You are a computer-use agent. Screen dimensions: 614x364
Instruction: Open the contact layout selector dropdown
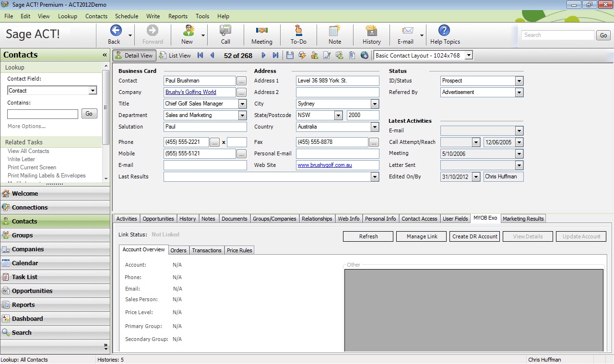(469, 56)
